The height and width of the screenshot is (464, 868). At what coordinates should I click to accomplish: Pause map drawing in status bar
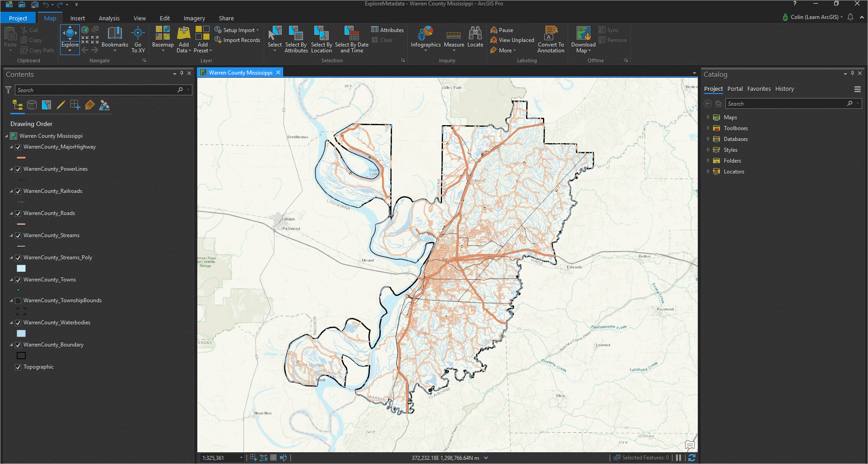pos(678,458)
